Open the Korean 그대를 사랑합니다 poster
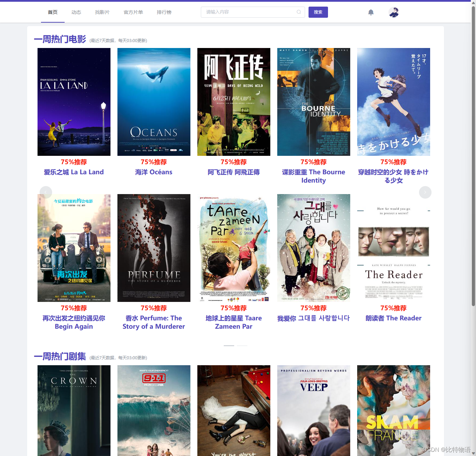 click(314, 248)
